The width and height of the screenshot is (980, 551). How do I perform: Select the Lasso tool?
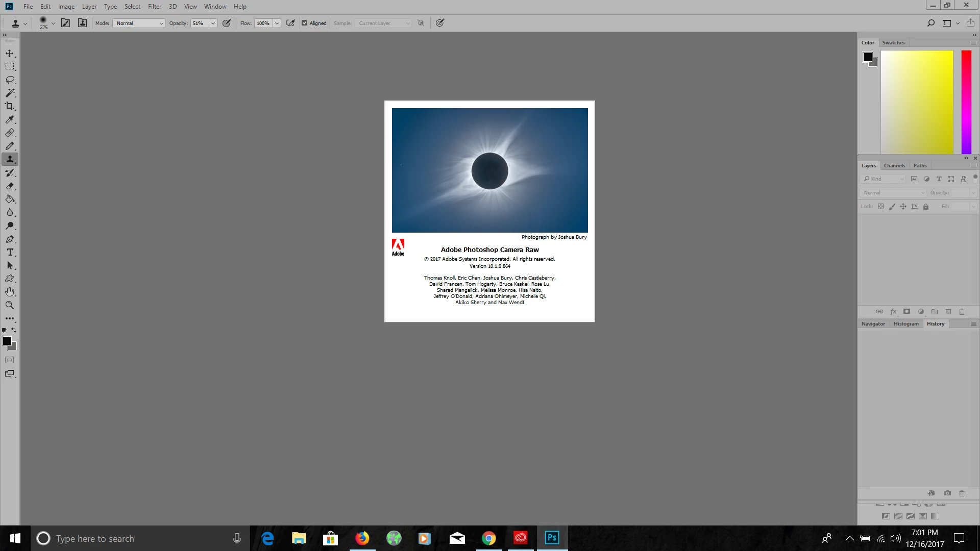coord(10,80)
